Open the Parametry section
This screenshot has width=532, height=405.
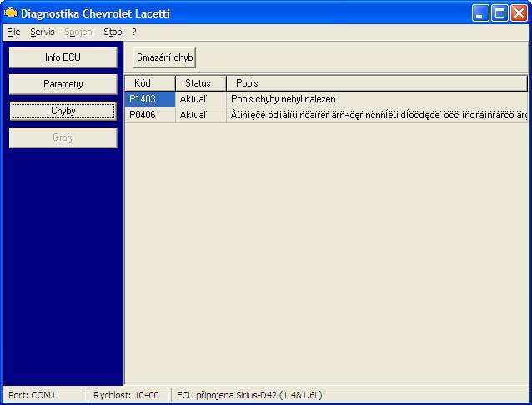(x=63, y=84)
